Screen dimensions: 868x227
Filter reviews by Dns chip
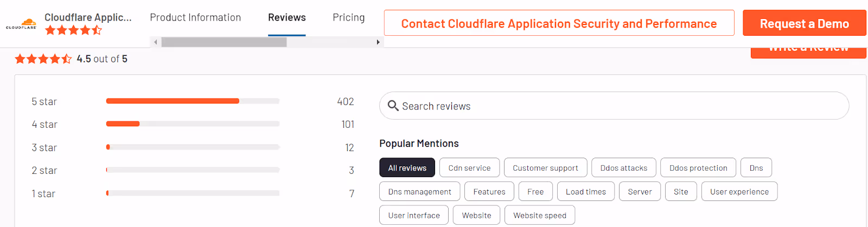(756, 168)
